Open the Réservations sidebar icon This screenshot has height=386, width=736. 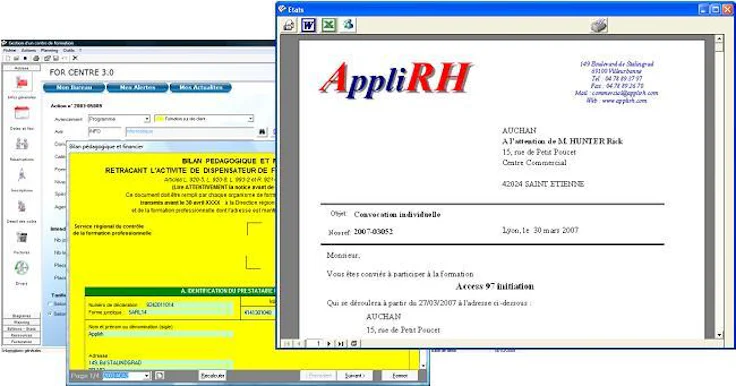(x=22, y=144)
